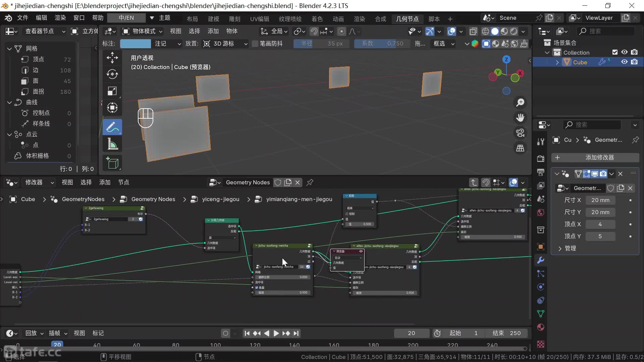The width and height of the screenshot is (644, 362).
Task: Select the Rotate tool icon
Action: tap(112, 74)
